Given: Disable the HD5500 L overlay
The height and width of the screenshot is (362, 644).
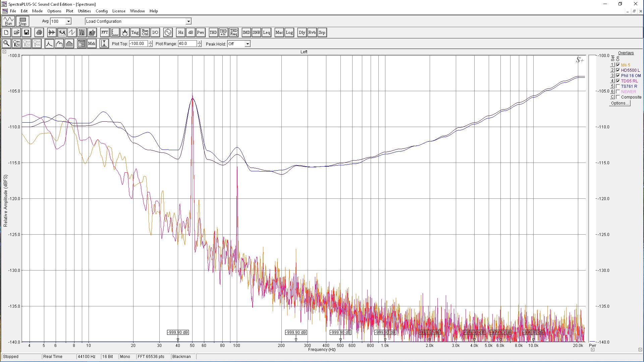Looking at the screenshot, I should 618,70.
